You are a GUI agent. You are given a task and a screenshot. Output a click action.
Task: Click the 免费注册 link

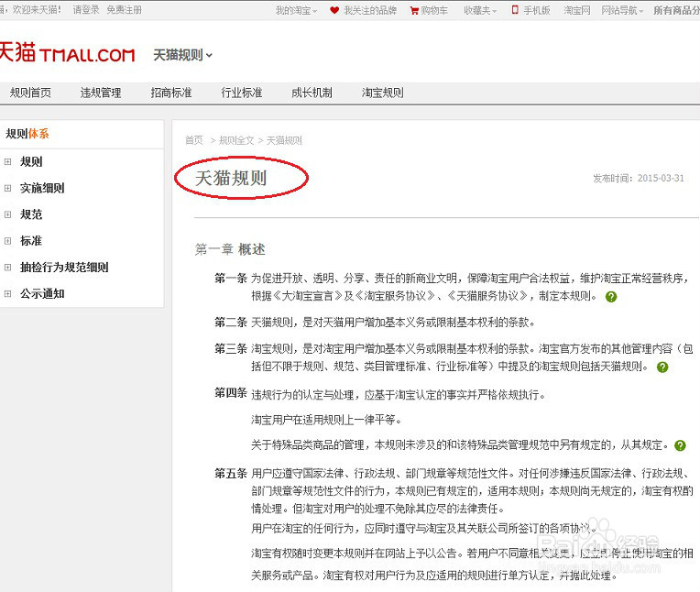tap(124, 10)
